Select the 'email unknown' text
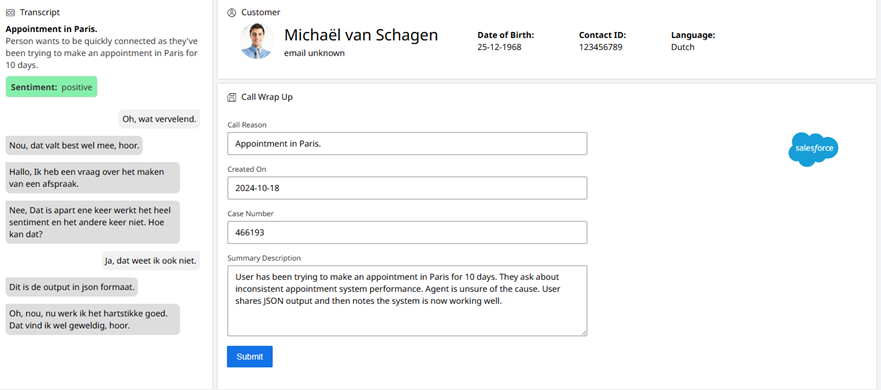 point(314,53)
